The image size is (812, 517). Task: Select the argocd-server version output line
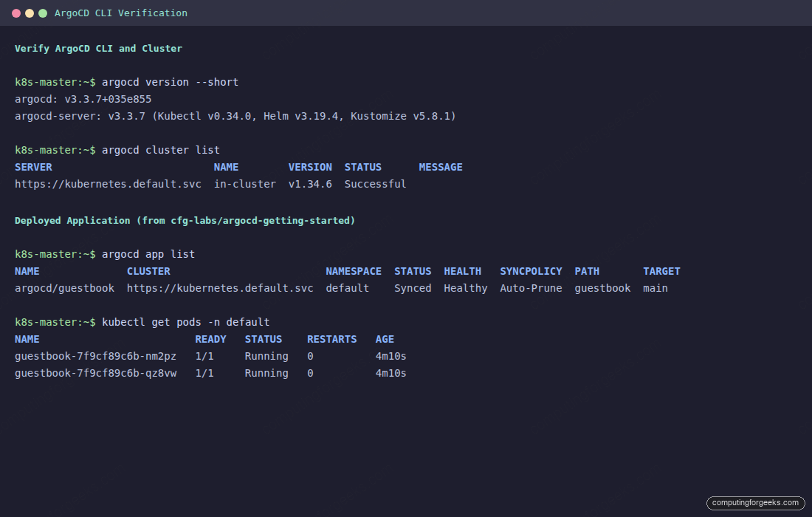[236, 116]
